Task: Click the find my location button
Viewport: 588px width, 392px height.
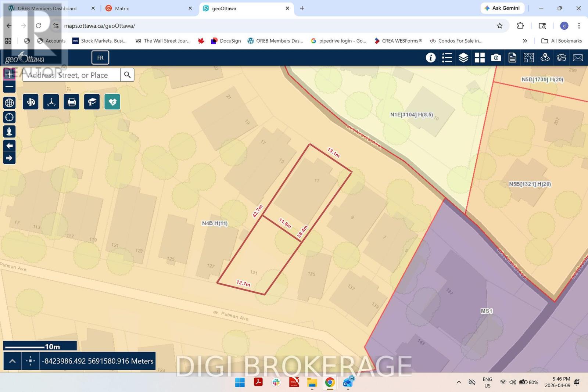Action: coord(10,117)
